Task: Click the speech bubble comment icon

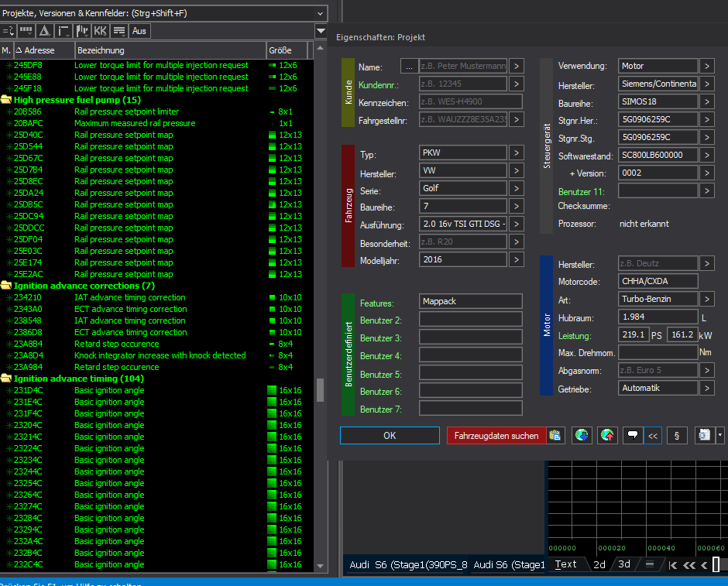Action: coord(632,436)
